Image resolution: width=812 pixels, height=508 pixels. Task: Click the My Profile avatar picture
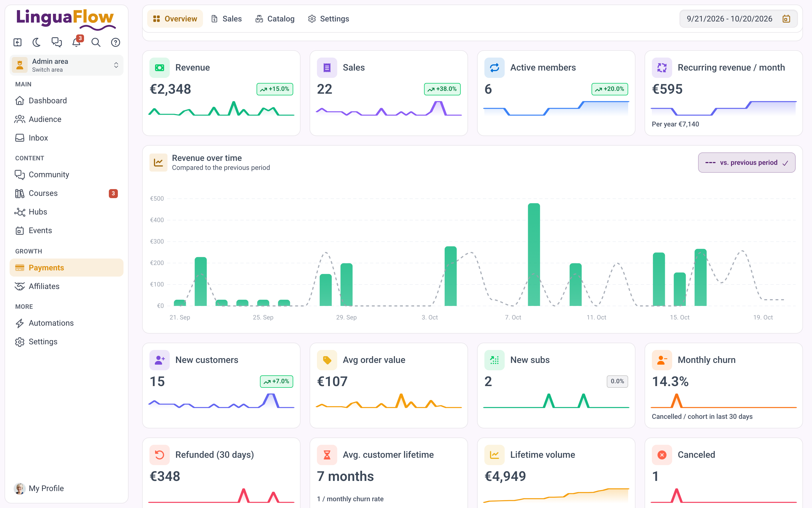pyautogui.click(x=19, y=488)
